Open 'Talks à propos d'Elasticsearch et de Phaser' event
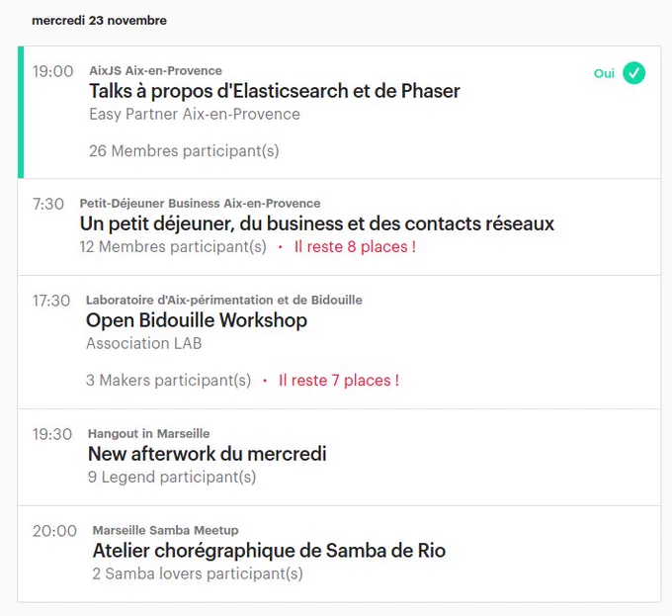Image resolution: width=672 pixels, height=616 pixels. (x=275, y=91)
